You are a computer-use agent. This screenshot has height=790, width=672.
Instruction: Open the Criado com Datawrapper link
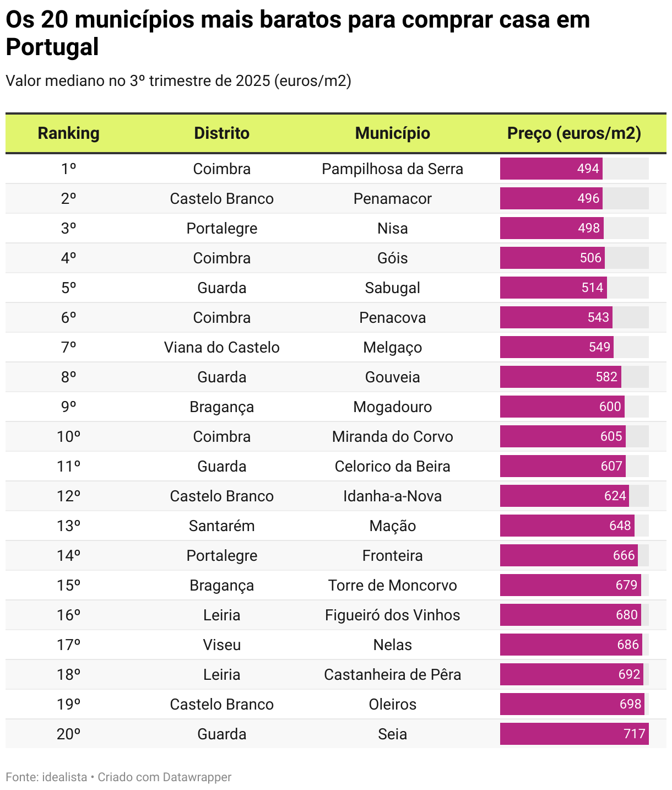pos(165,777)
